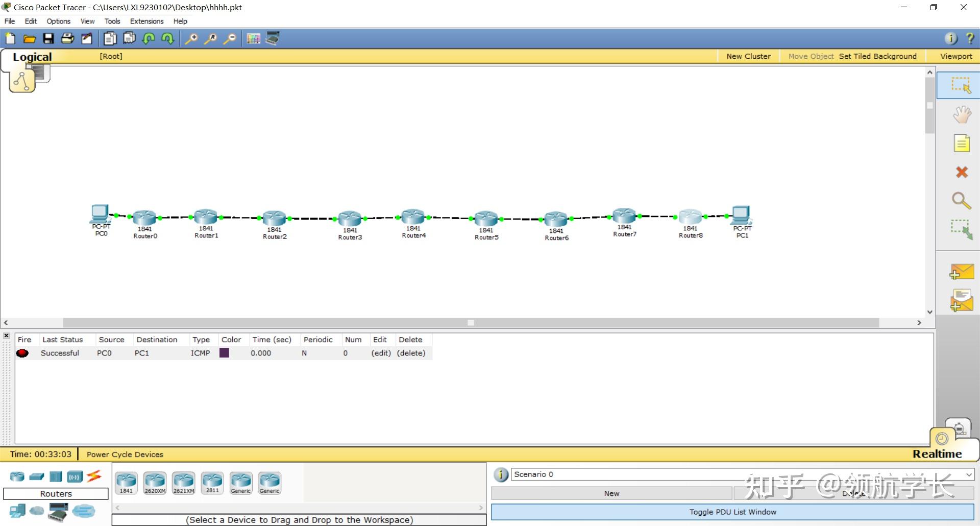Select the Place Note tool
The width and height of the screenshot is (980, 526).
tap(962, 144)
